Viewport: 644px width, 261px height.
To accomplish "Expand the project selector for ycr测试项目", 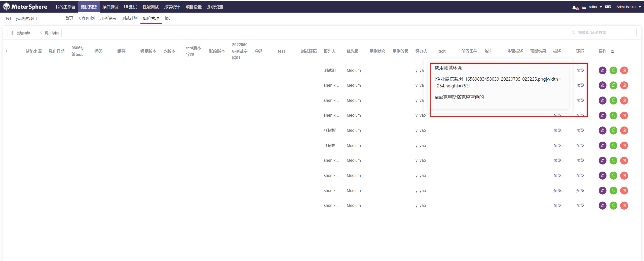I will [x=55, y=18].
